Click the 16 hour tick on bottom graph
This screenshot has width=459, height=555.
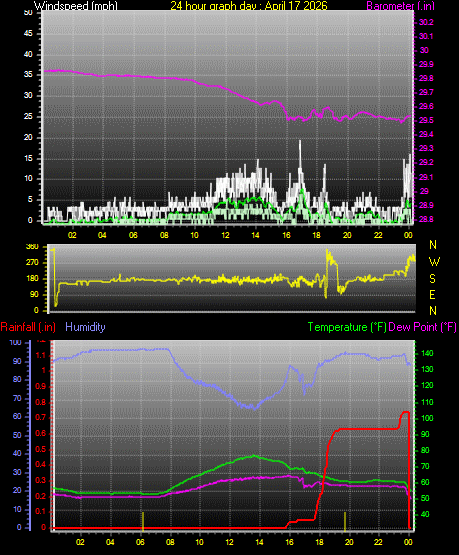[x=289, y=542]
